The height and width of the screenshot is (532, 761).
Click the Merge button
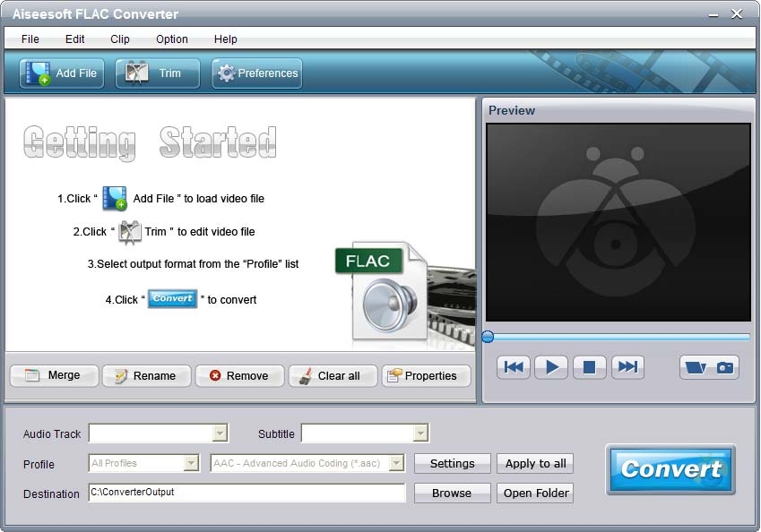click(x=54, y=376)
